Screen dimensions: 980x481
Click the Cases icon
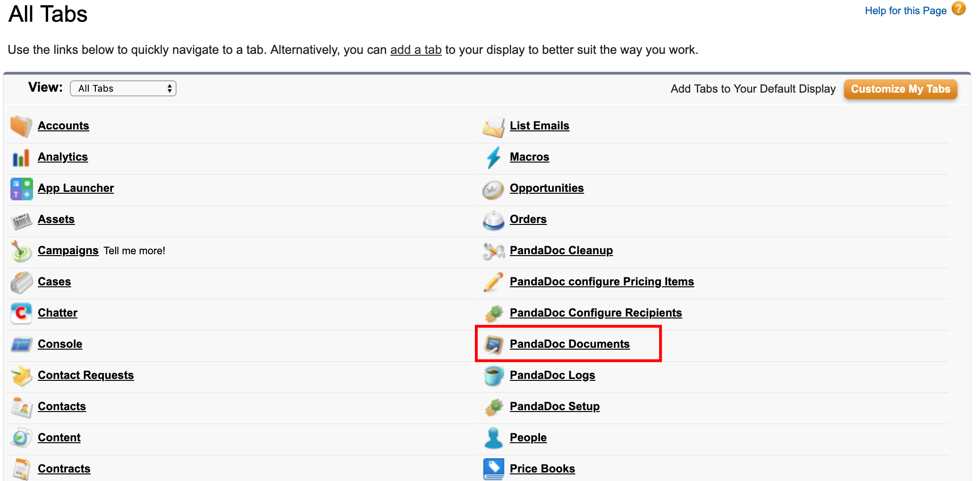(21, 282)
